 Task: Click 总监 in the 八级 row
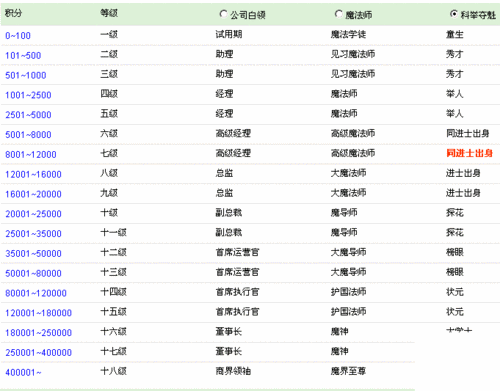coord(224,173)
